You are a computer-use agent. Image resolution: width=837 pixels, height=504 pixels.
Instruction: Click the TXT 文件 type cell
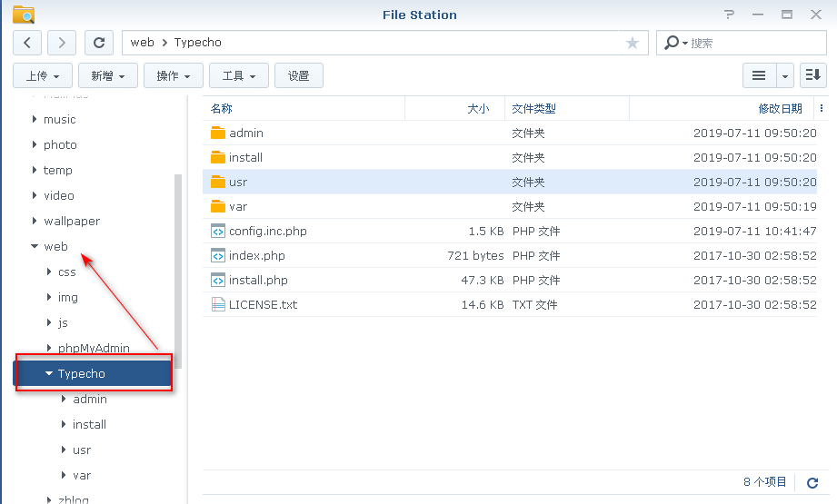point(535,304)
